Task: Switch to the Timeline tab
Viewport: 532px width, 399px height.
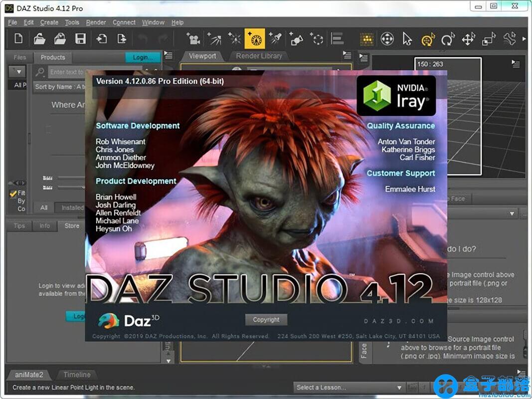Action: 77,375
